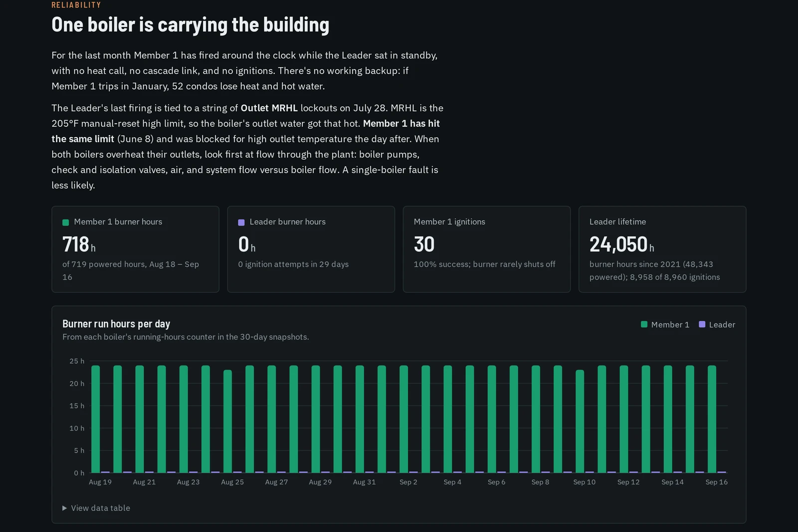Viewport: 798px width, 532px height.
Task: Click the Aug 19 axis label
Action: 100,482
